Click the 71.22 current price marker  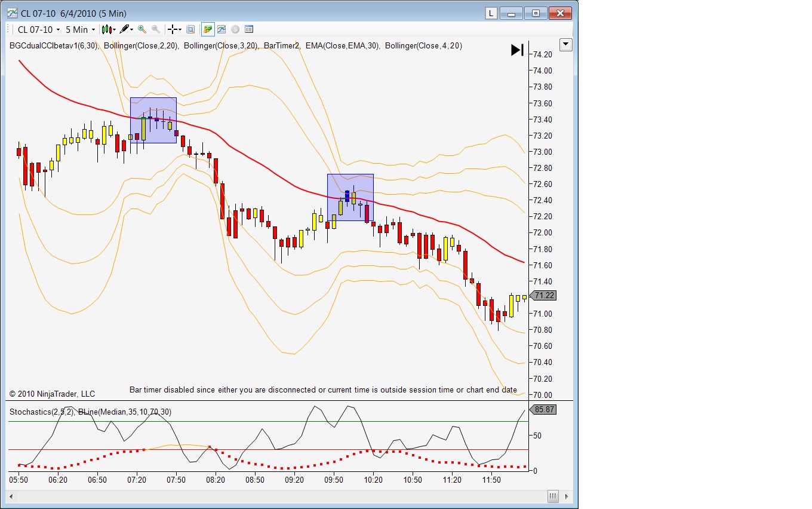pos(543,295)
